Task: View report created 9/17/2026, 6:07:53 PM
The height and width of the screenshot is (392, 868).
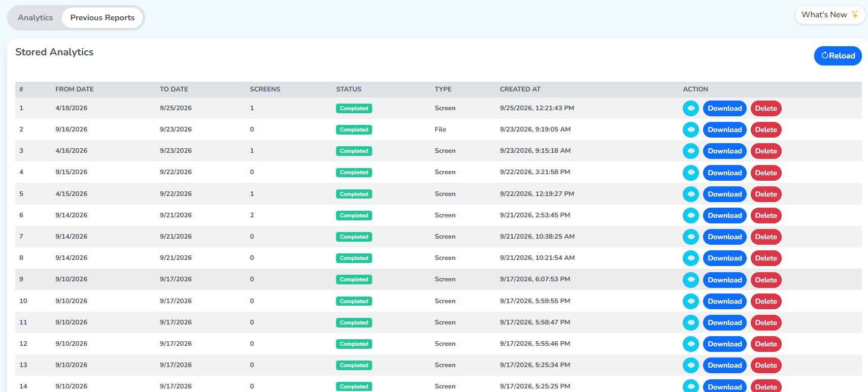Action: click(691, 280)
